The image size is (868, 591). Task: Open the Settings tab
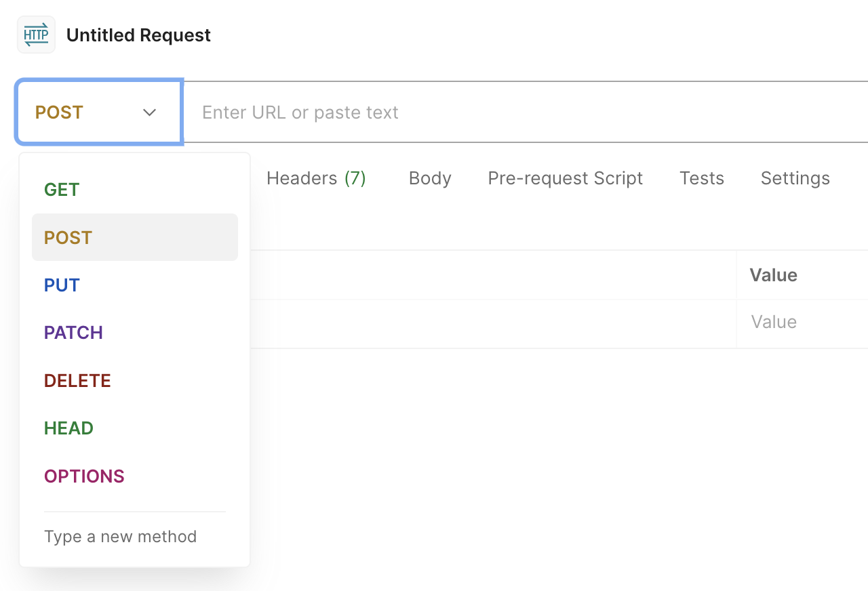795,178
